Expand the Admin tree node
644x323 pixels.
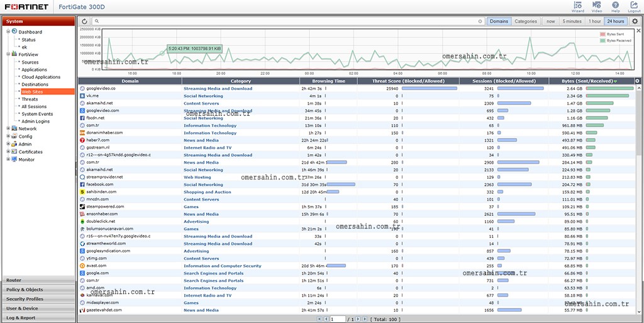[x=8, y=144]
